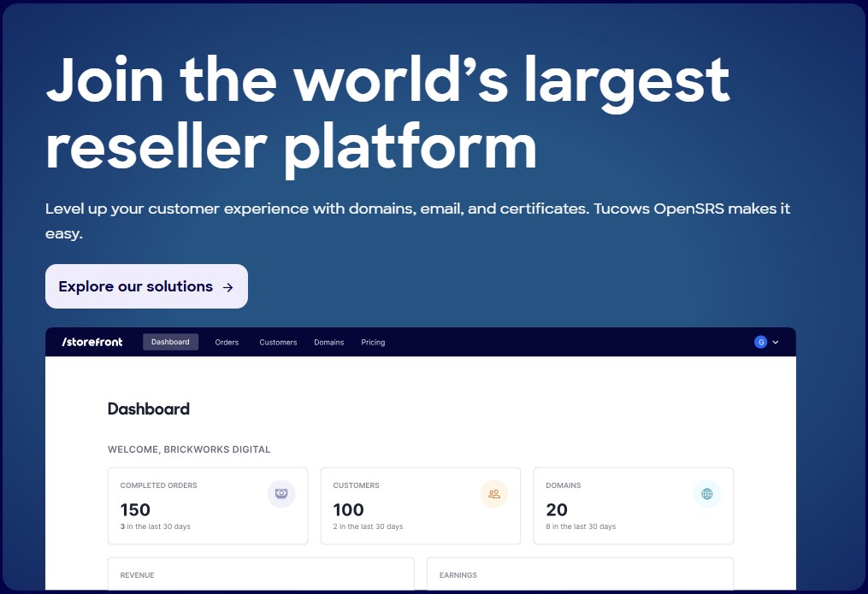Click the Dashboard page heading
This screenshot has width=868, height=594.
click(x=149, y=409)
